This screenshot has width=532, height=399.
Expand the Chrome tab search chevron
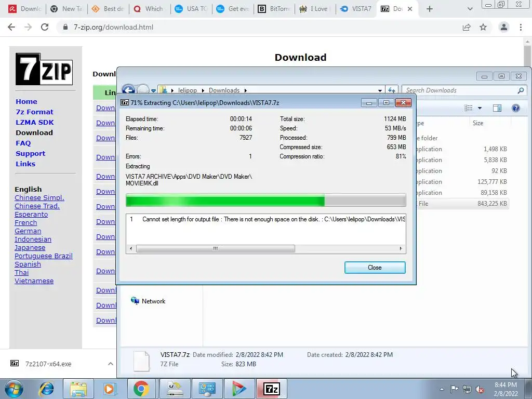[470, 9]
